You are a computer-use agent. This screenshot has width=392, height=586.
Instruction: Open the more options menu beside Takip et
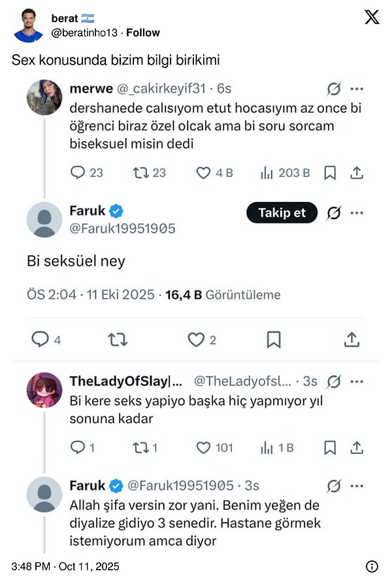coord(357,213)
